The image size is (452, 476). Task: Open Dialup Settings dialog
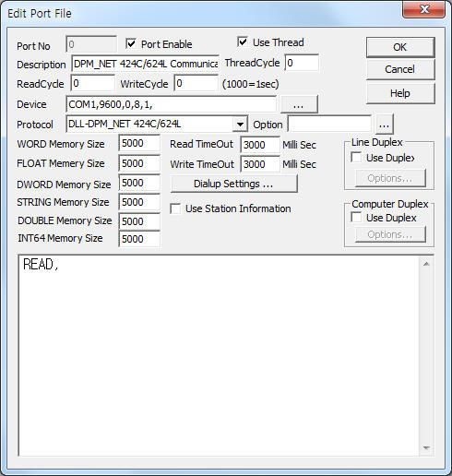[234, 184]
